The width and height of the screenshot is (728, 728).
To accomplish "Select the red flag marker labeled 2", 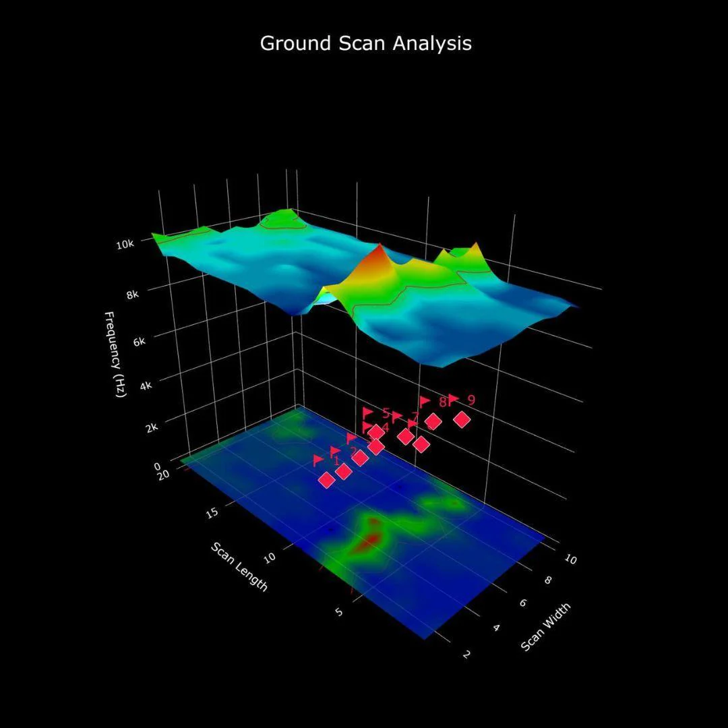I will [335, 452].
